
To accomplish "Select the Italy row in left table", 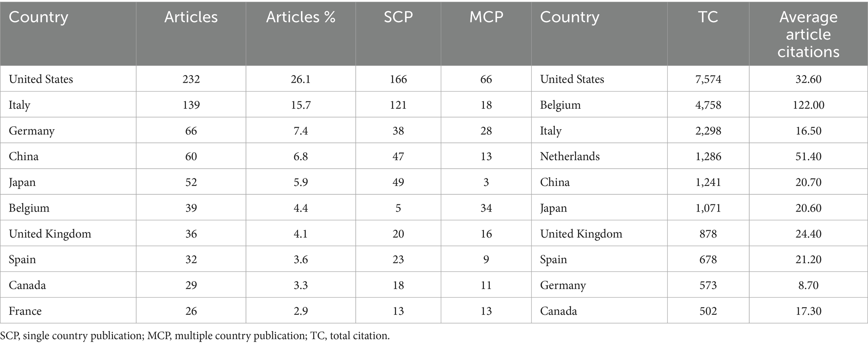I will click(20, 105).
